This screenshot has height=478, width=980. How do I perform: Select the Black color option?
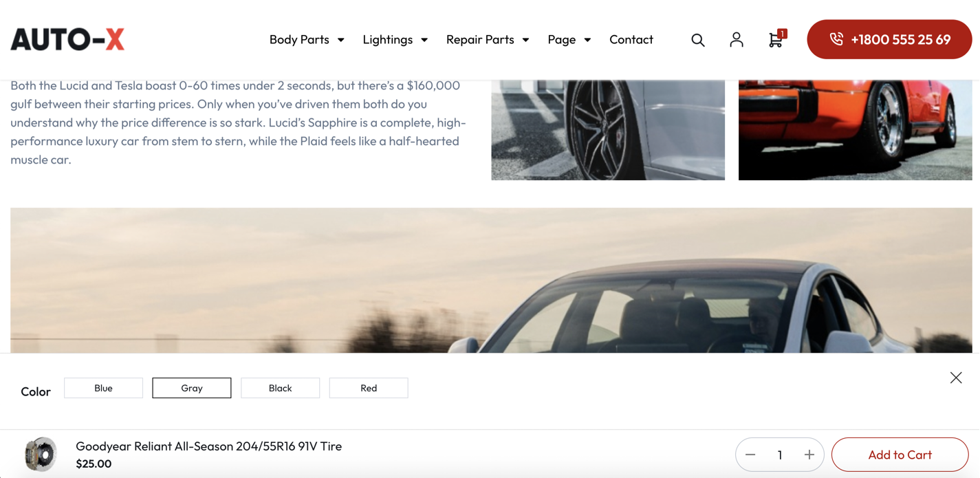[280, 388]
